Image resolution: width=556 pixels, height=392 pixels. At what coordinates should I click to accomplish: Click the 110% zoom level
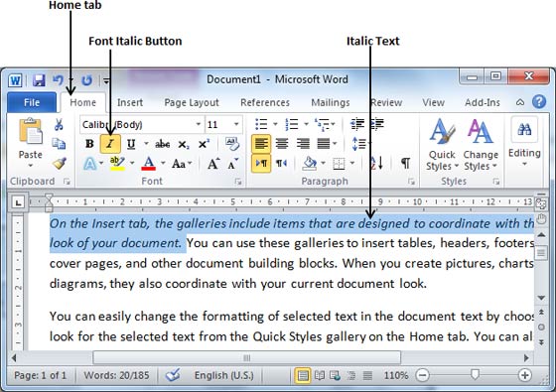(x=396, y=375)
